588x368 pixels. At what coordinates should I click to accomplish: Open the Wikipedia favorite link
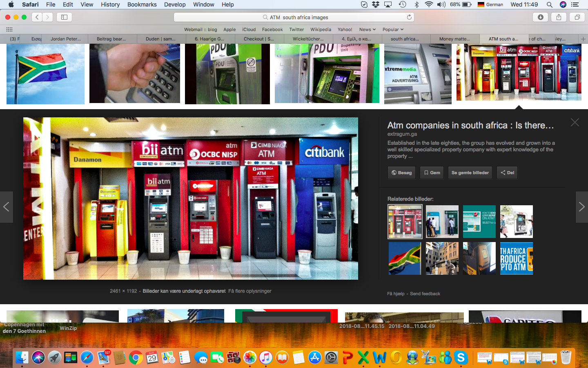321,29
